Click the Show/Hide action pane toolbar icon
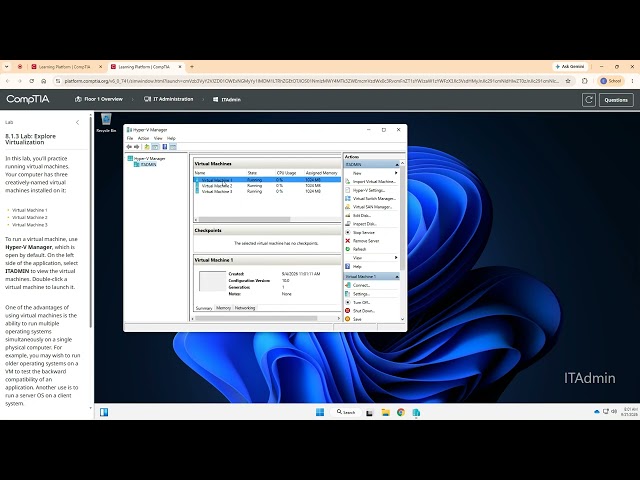 tap(173, 147)
